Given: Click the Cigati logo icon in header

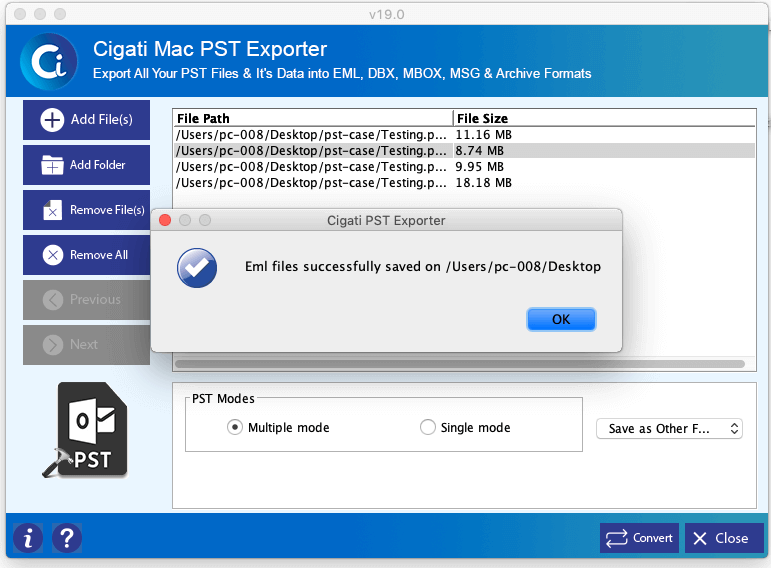Looking at the screenshot, I should point(49,61).
